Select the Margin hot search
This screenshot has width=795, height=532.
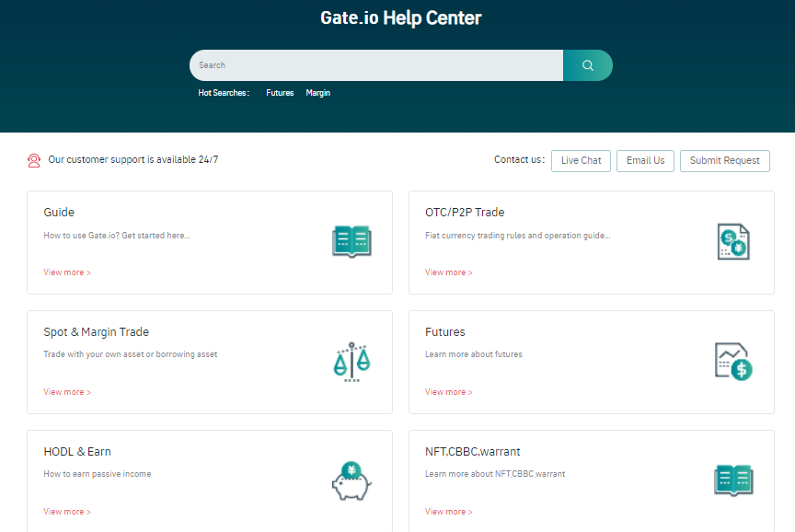(x=317, y=93)
